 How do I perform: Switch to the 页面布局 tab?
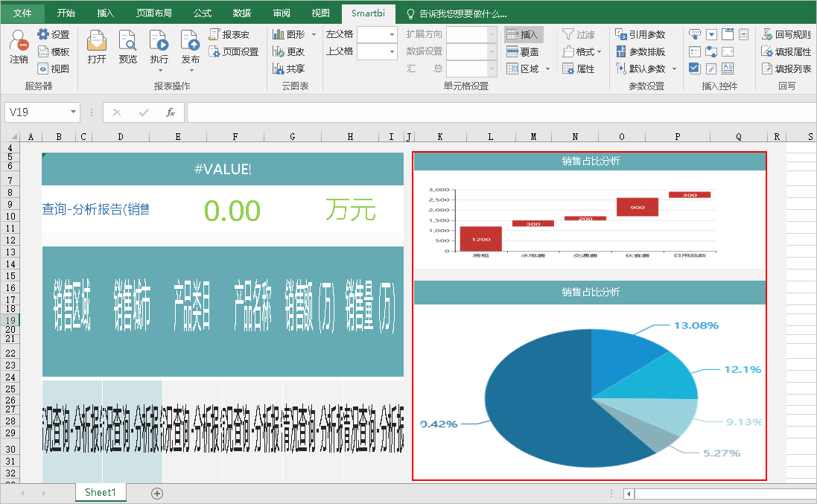[x=153, y=13]
